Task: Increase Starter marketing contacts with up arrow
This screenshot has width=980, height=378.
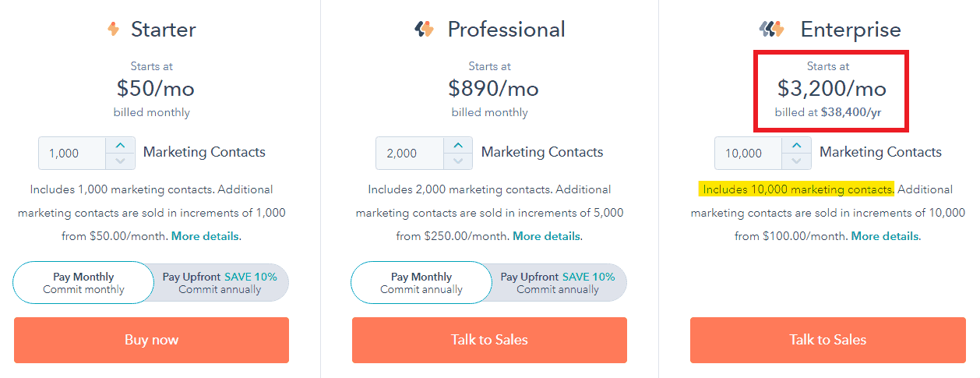Action: pyautogui.click(x=120, y=145)
